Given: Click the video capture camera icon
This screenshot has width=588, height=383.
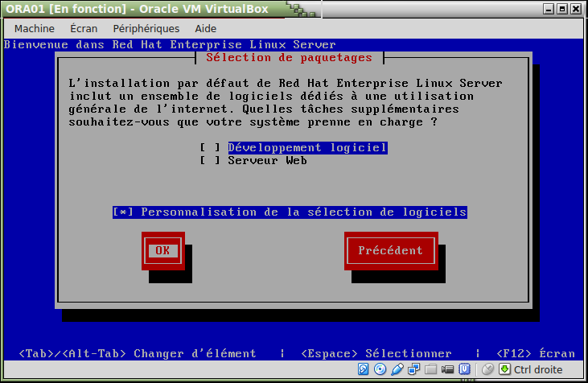Looking at the screenshot, I should (x=447, y=369).
